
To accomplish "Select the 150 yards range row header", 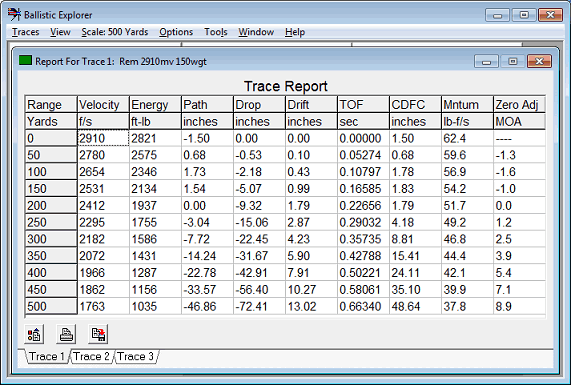I will tap(51, 188).
